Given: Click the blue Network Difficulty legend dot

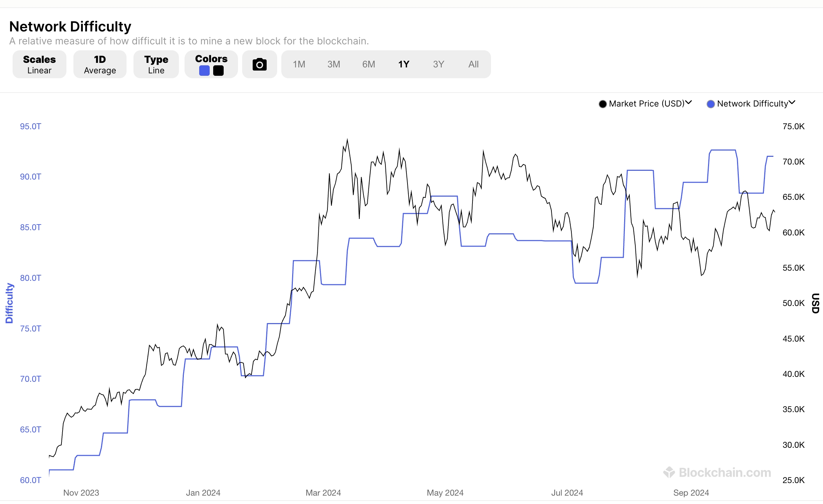Looking at the screenshot, I should click(x=710, y=104).
